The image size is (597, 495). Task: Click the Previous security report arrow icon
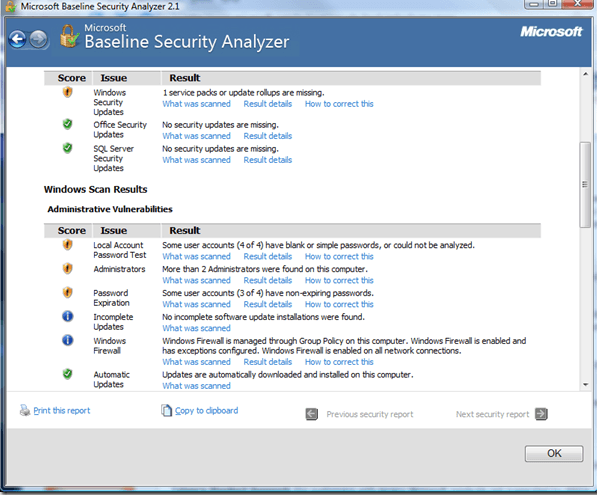(x=312, y=414)
